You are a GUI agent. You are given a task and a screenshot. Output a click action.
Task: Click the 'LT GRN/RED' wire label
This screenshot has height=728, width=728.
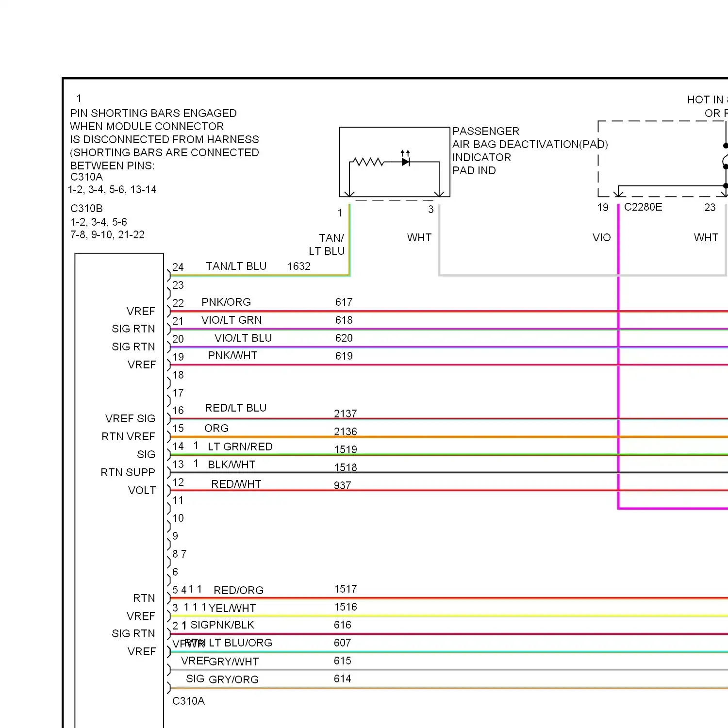240,447
